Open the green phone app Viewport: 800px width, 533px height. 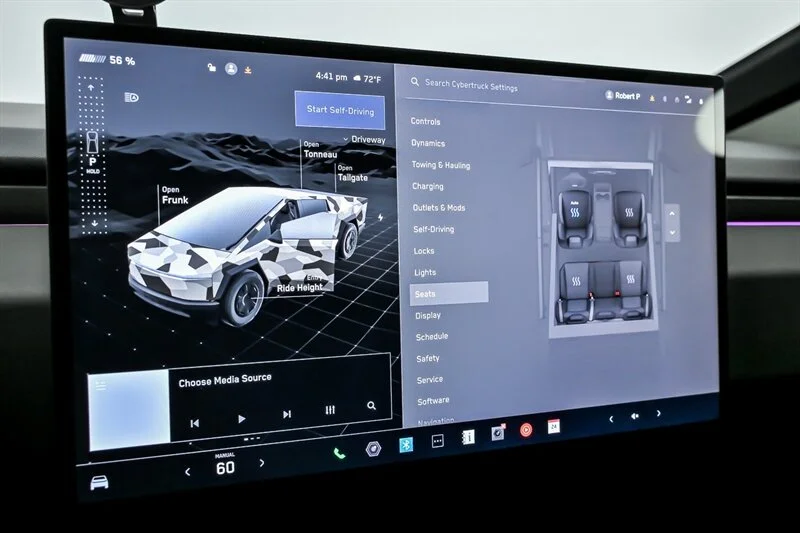(x=339, y=453)
